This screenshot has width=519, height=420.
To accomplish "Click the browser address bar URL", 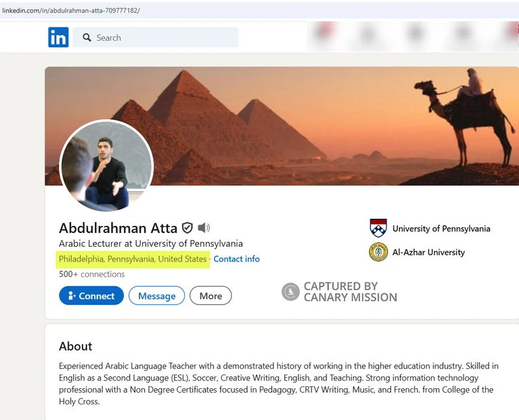I will coord(71,10).
